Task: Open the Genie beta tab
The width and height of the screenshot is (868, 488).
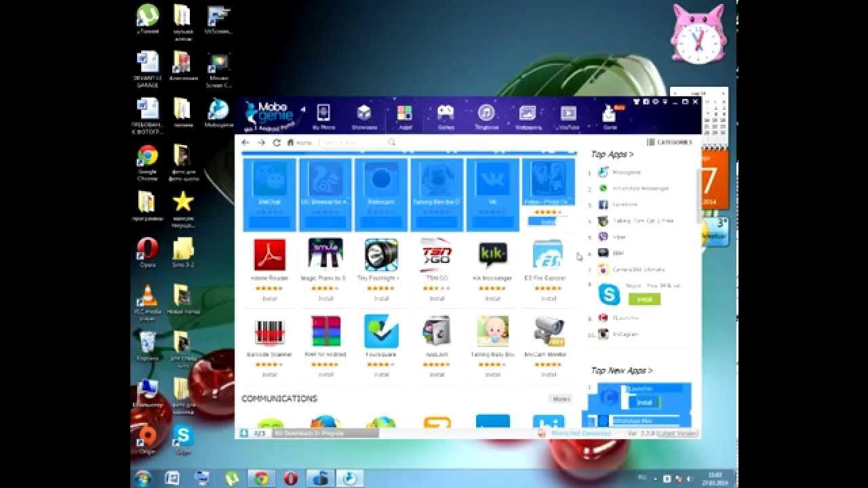Action: [610, 117]
